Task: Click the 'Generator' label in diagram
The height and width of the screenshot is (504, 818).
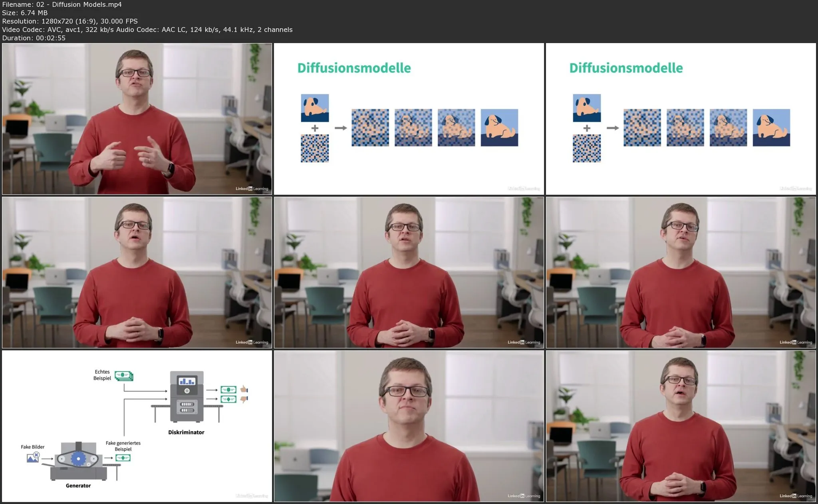Action: tap(78, 486)
